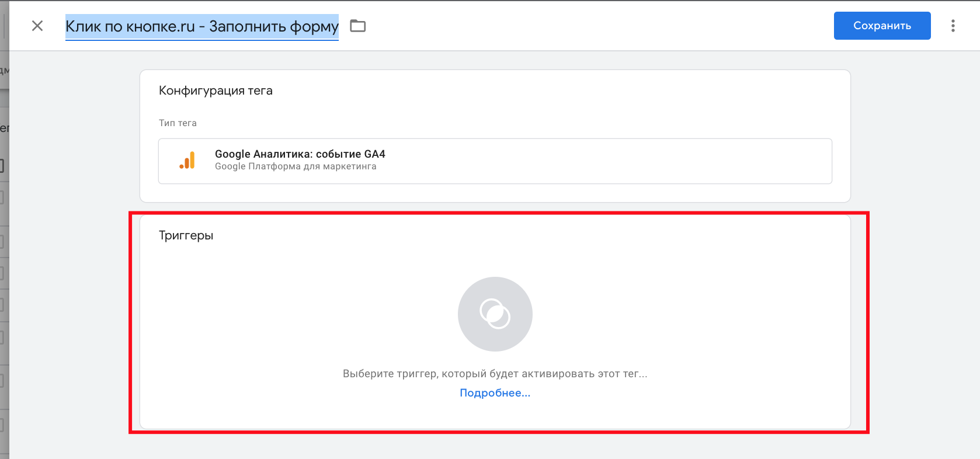The height and width of the screenshot is (459, 980).
Task: Click the Google Платформа для маркетинга subtitle
Action: pyautogui.click(x=296, y=167)
